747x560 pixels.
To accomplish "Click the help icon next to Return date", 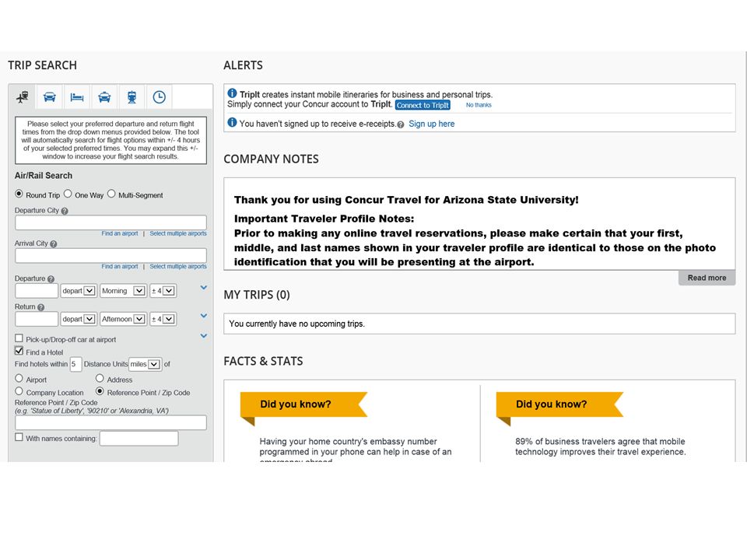I will tap(41, 308).
